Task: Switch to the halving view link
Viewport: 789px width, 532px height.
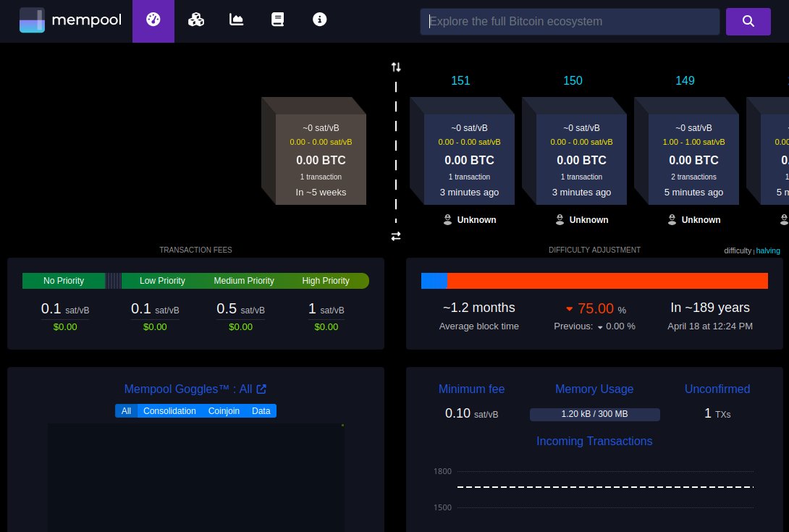Action: click(768, 250)
